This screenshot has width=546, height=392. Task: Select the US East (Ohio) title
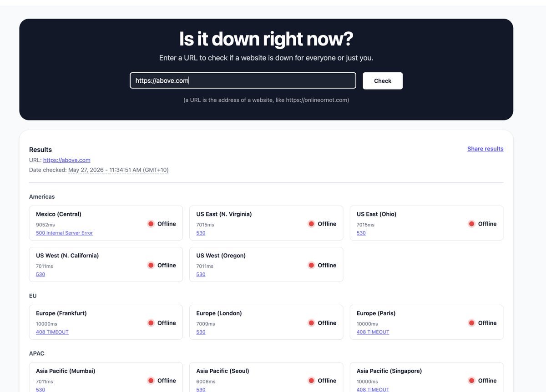click(x=376, y=214)
